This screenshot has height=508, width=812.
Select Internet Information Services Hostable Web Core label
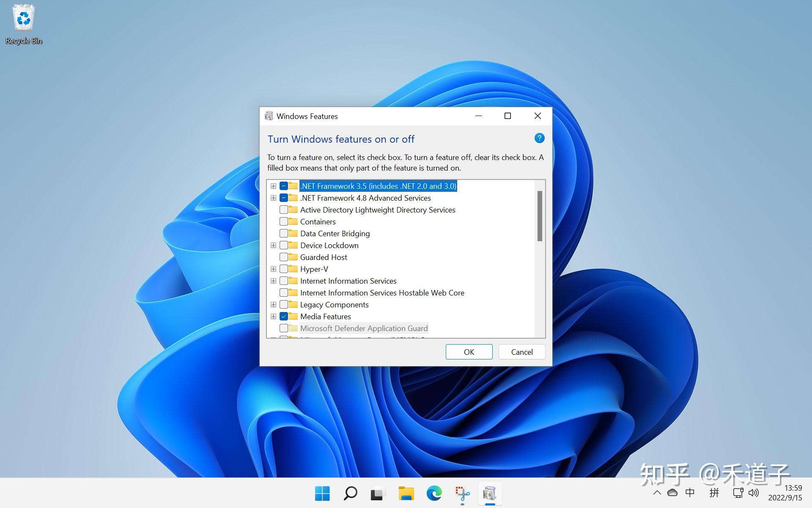[382, 293]
